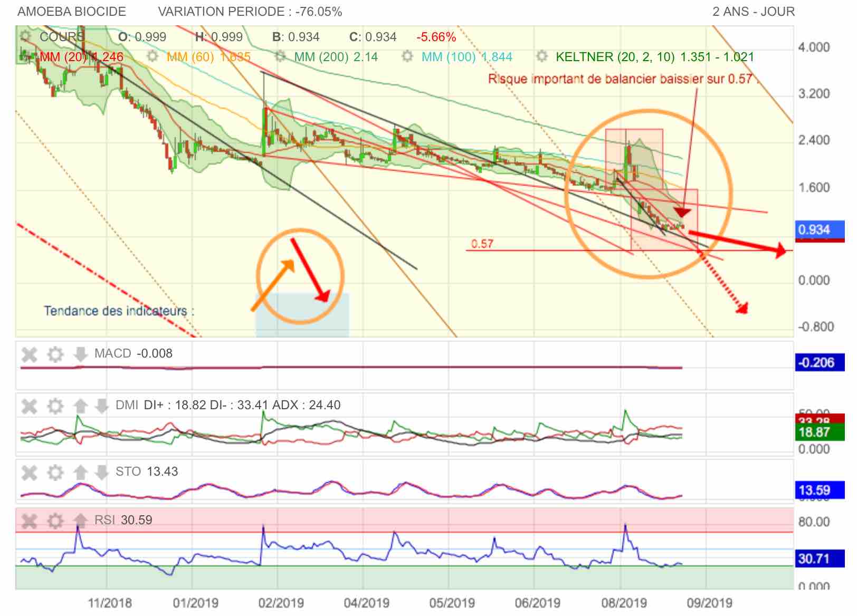Click the 06/2019 date axis label

[537, 602]
